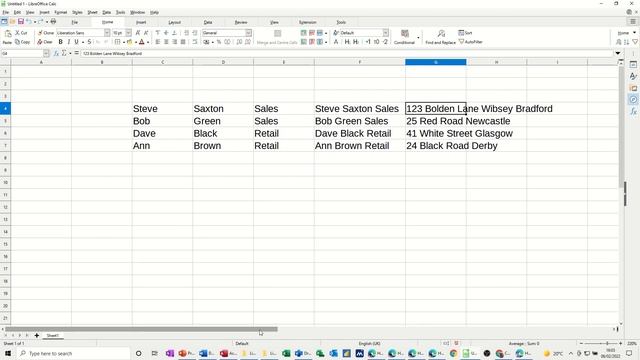Click the zoom in plus button

point(620,344)
